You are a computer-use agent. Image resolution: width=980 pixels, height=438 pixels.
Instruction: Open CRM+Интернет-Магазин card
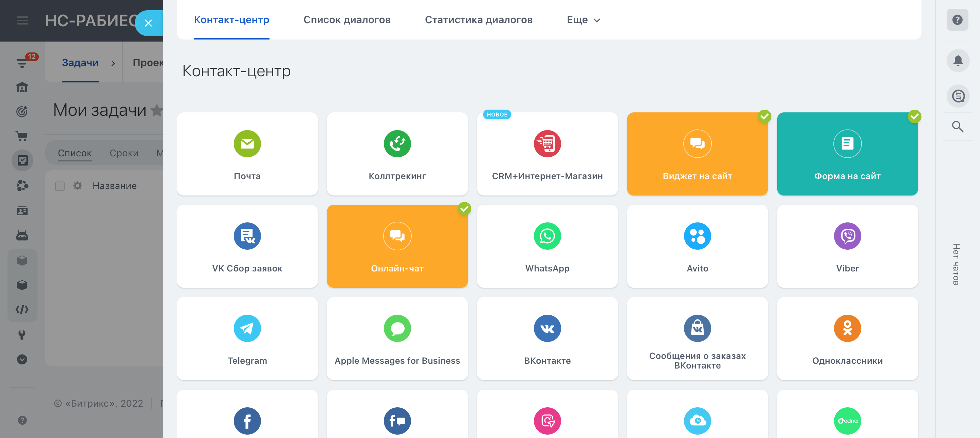coord(547,154)
